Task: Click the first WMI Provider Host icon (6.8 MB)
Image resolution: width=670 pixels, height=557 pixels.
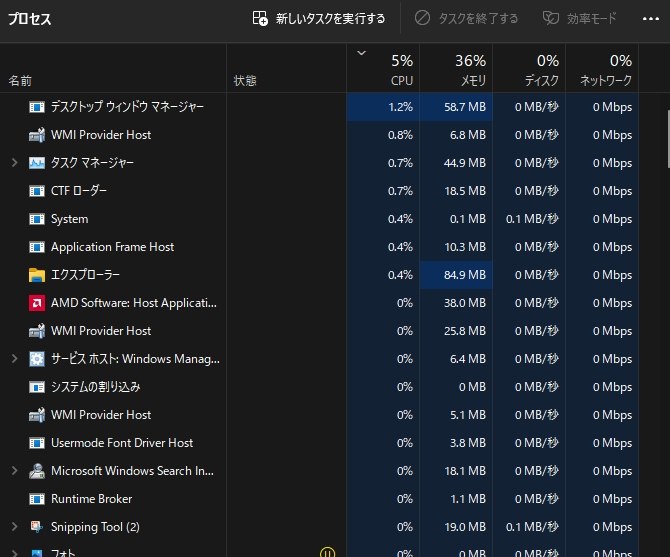Action: click(x=37, y=135)
